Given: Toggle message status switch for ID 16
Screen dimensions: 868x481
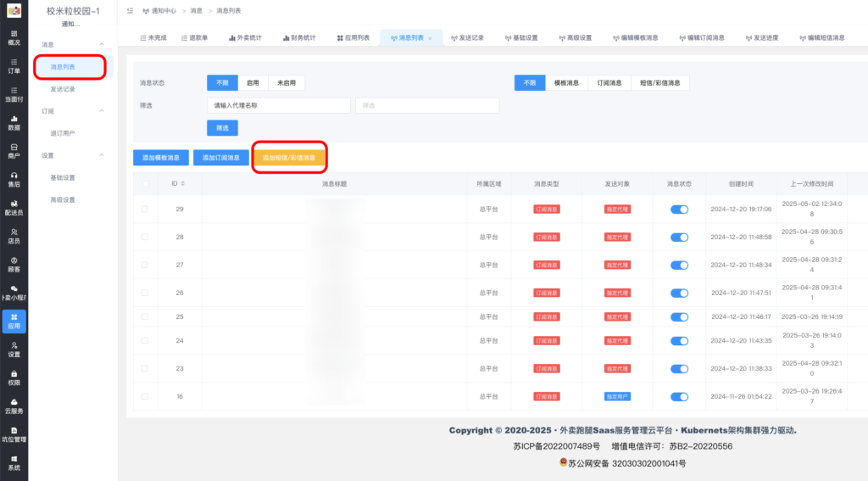Looking at the screenshot, I should point(679,397).
